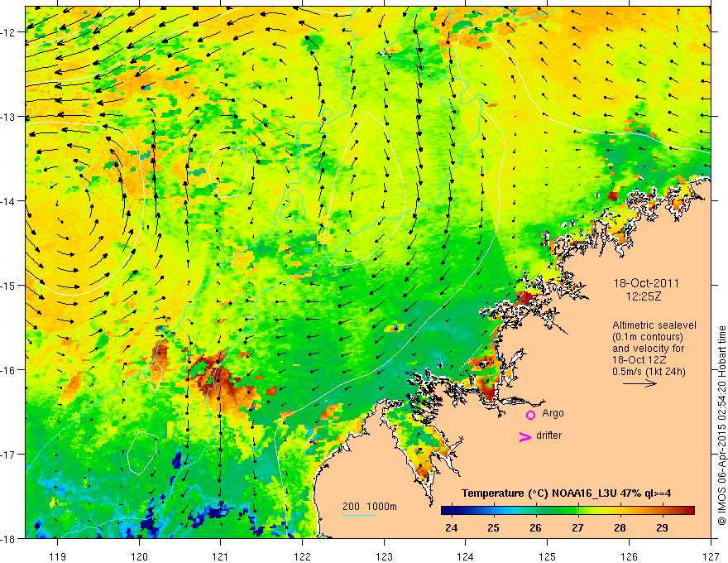The image size is (728, 563).
Task: Click colorbar tick label 25
Action: 493,527
